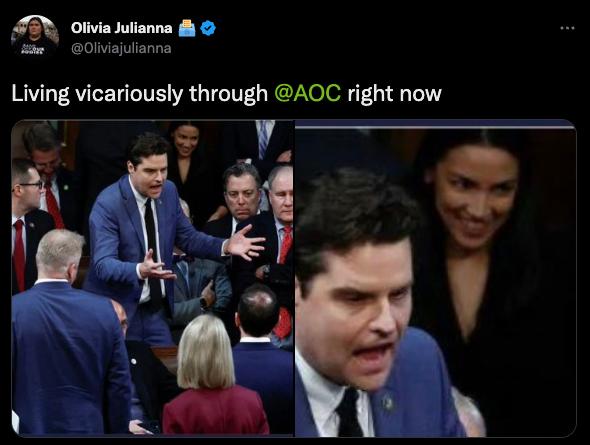The height and width of the screenshot is (445, 590).
Task: Open the right close-up photo
Action: [x=436, y=278]
